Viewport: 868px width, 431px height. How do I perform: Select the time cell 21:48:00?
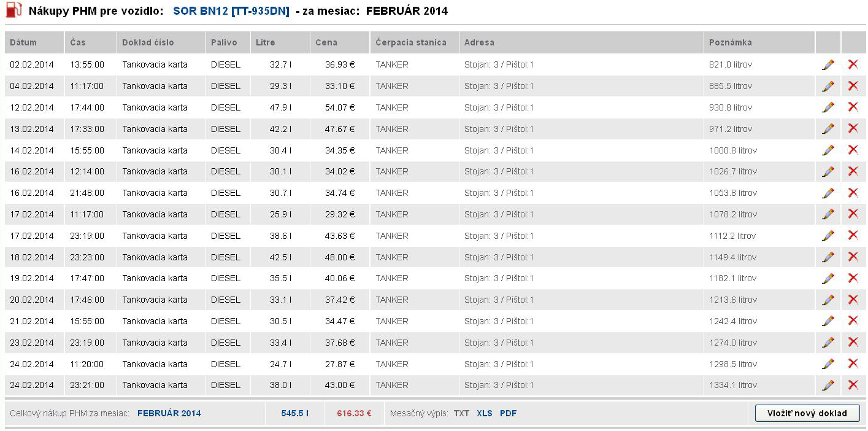(x=87, y=193)
